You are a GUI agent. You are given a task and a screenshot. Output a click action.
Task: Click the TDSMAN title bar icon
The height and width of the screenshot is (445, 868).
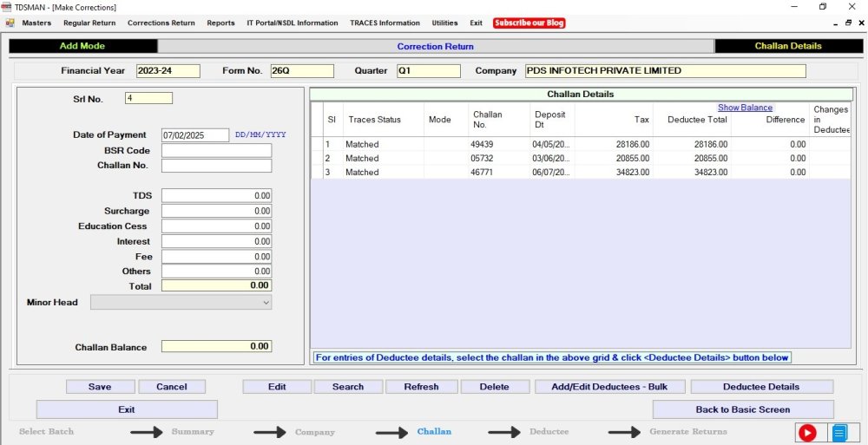coord(7,7)
